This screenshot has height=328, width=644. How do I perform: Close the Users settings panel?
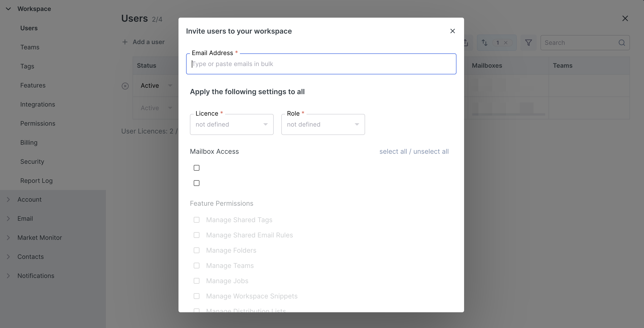[625, 19]
